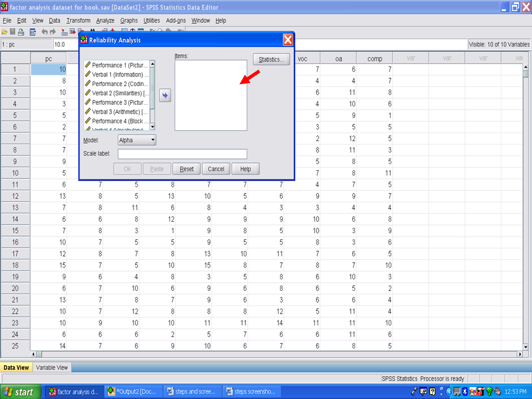The image size is (532, 399).
Task: Click the Dialog Recall toolbar icon
Action: pos(33,32)
